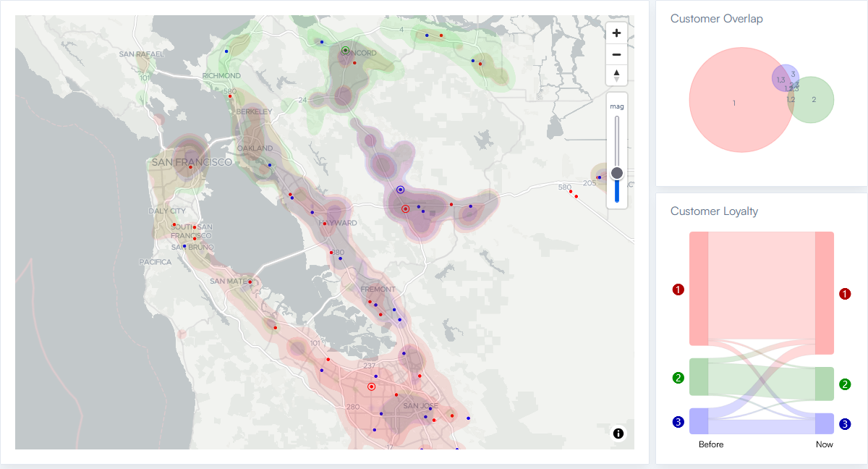Select red circled store marker near San Jose

[372, 386]
